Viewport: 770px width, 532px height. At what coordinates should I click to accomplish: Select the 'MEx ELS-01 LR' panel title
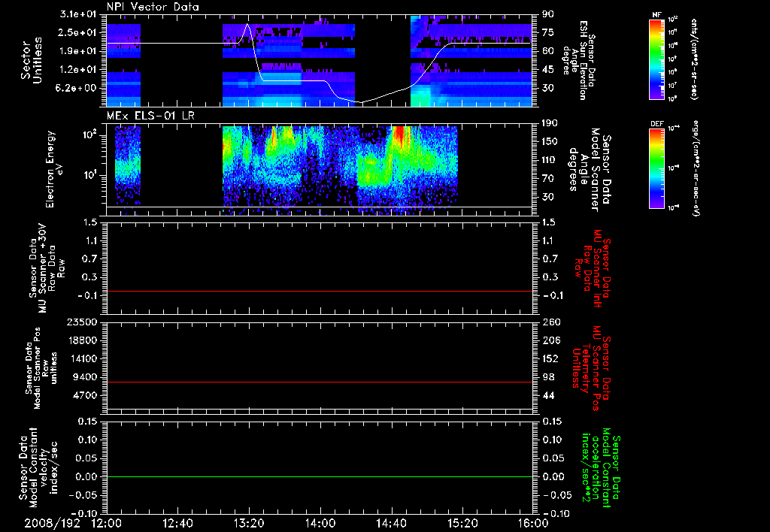tap(150, 116)
